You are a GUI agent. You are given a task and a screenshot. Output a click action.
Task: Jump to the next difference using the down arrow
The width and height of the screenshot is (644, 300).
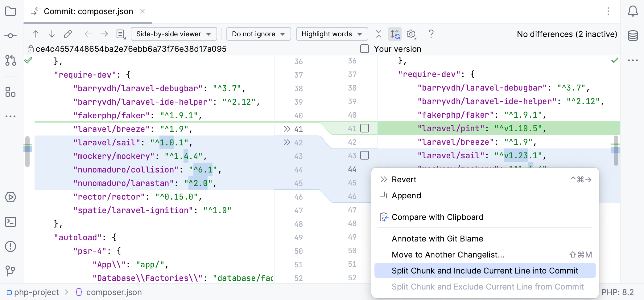pos(52,34)
